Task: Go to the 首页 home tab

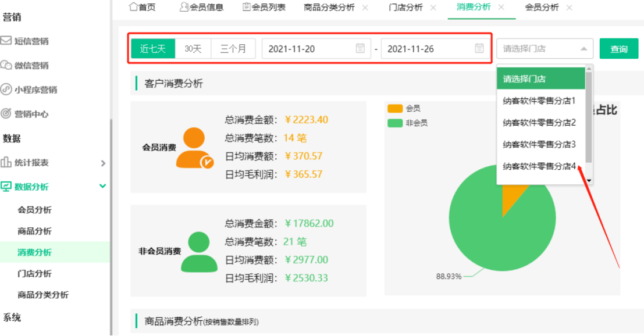Action: (x=141, y=8)
